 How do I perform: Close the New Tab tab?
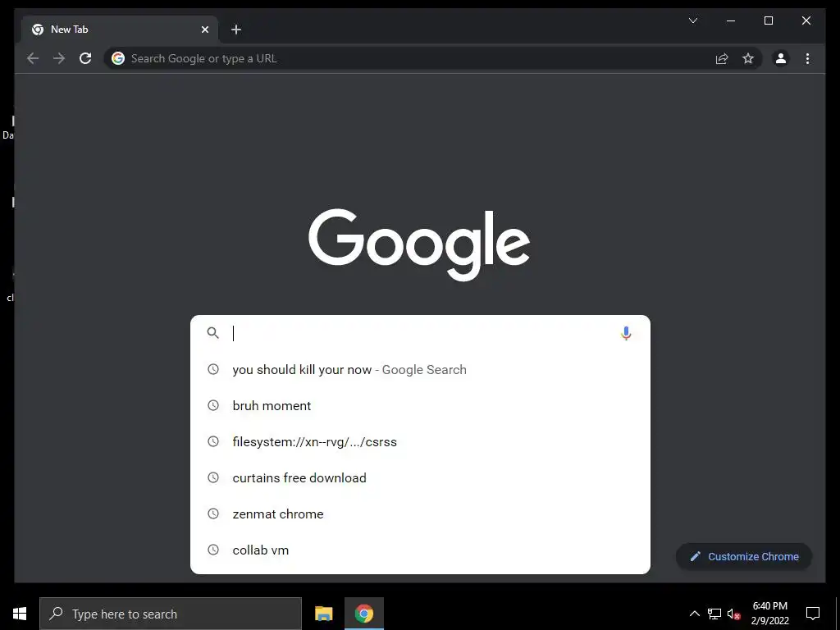pyautogui.click(x=204, y=30)
